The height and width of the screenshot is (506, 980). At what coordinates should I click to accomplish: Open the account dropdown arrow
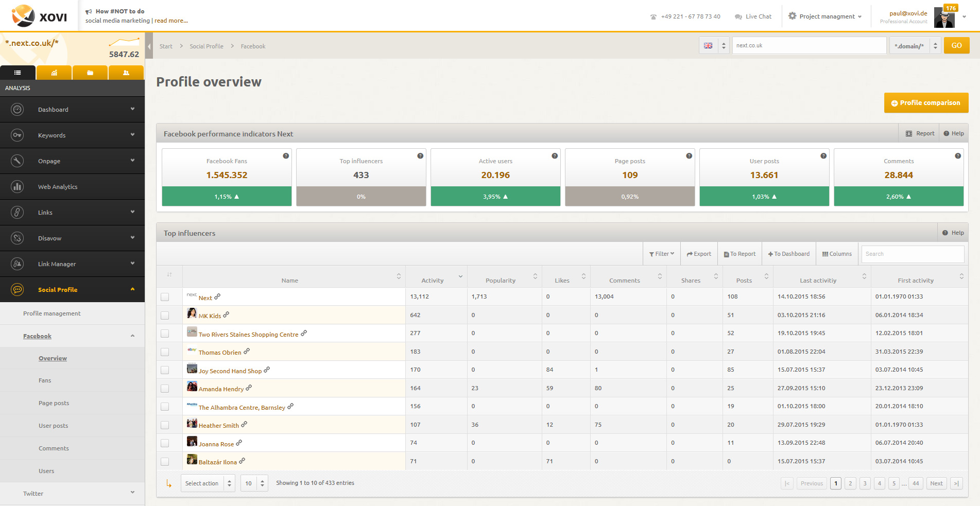[964, 16]
